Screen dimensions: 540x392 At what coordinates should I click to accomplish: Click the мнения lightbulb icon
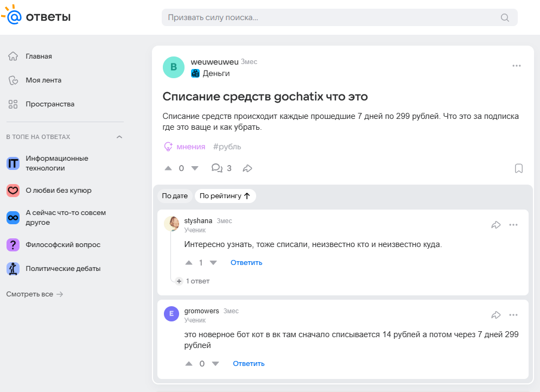[168, 147]
